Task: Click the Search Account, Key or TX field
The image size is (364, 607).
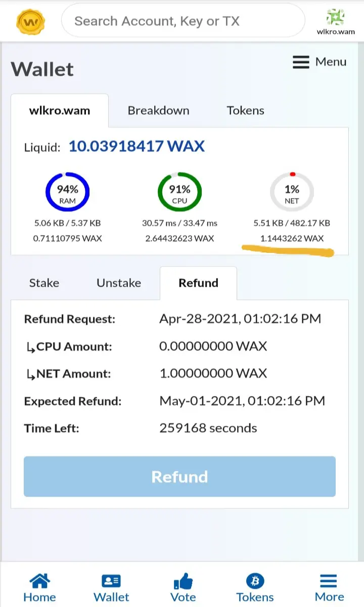Action: [183, 21]
